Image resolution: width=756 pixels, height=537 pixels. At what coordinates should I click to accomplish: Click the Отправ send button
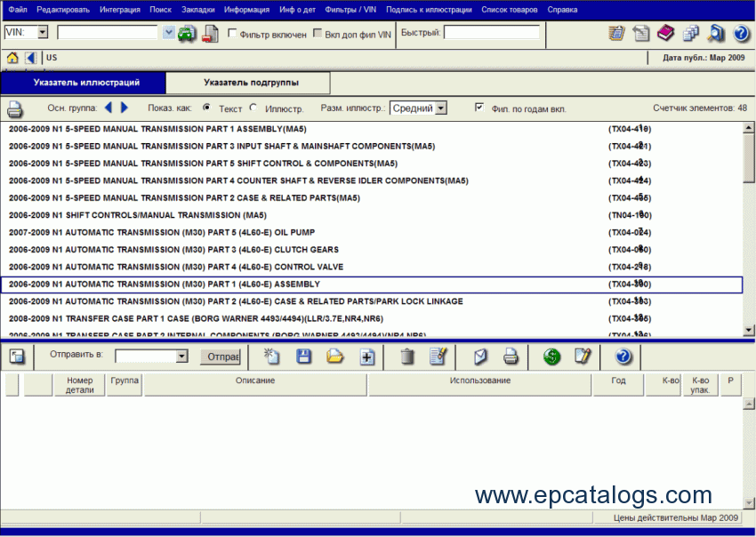219,357
